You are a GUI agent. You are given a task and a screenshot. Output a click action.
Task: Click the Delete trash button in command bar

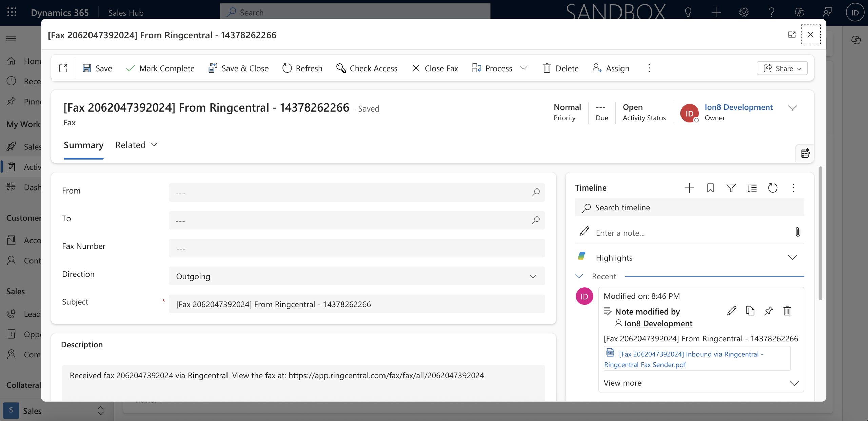[560, 68]
